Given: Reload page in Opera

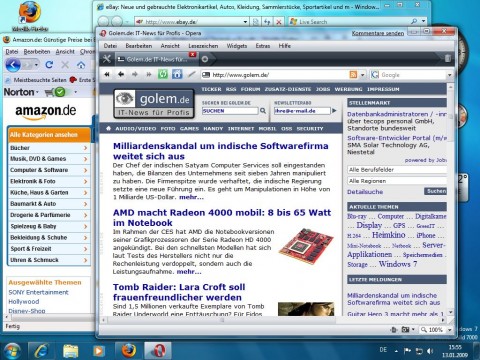Looking at the screenshot, I should coord(163,74).
